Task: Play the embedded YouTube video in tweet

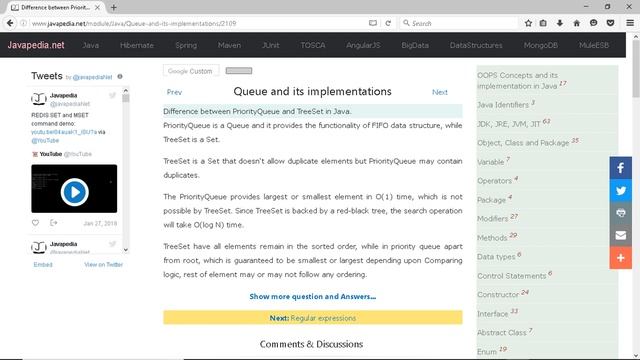Action: coord(74,192)
